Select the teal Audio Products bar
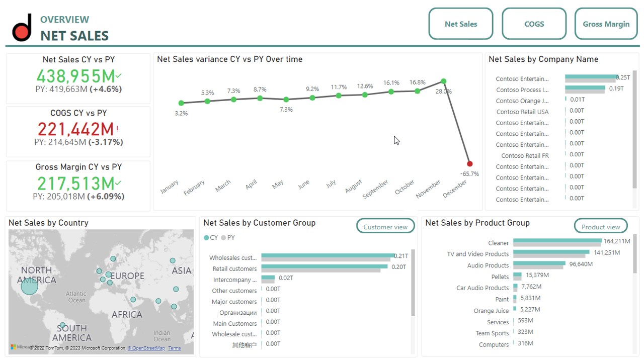 tap(539, 263)
